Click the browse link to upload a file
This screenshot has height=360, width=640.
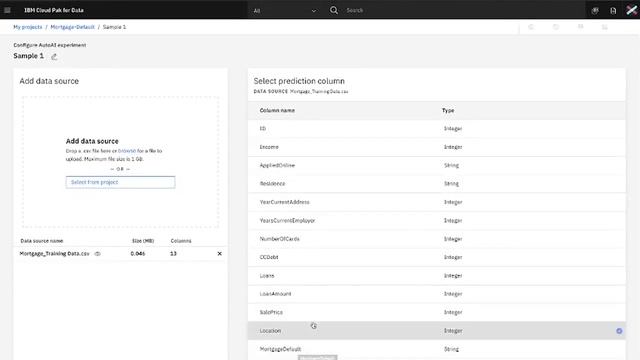pyautogui.click(x=127, y=151)
